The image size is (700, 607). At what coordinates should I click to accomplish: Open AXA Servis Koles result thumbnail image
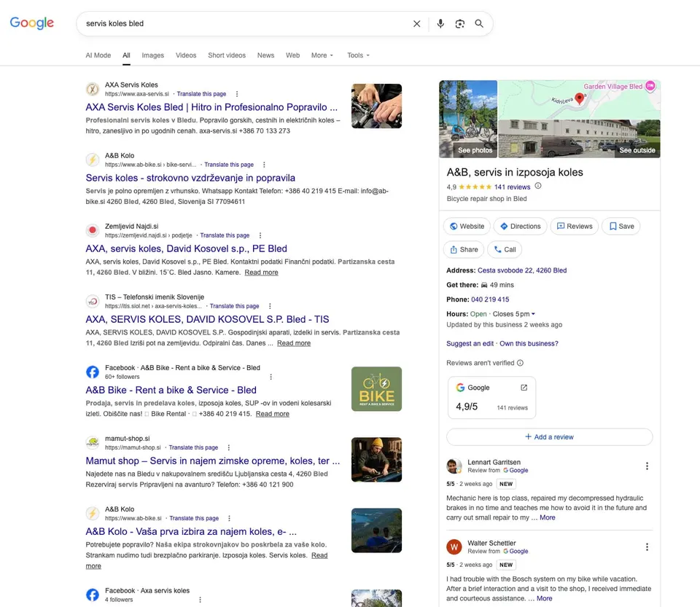click(376, 106)
